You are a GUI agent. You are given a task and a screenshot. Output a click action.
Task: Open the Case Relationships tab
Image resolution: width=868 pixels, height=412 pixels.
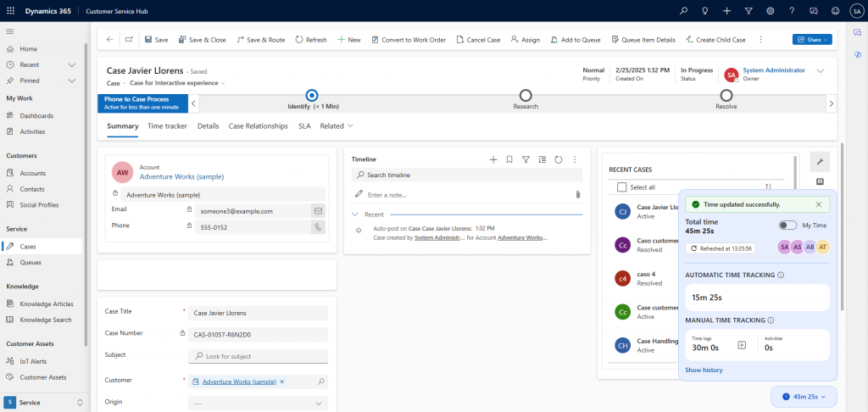click(258, 125)
